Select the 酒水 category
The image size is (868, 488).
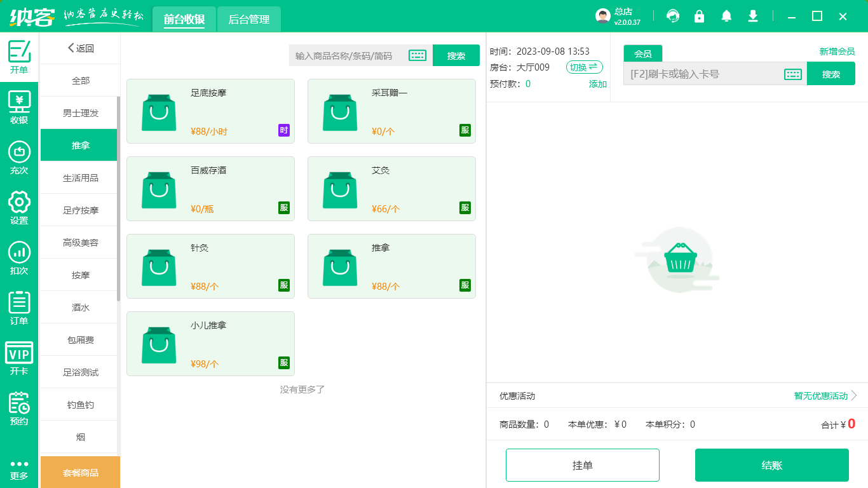click(x=79, y=307)
